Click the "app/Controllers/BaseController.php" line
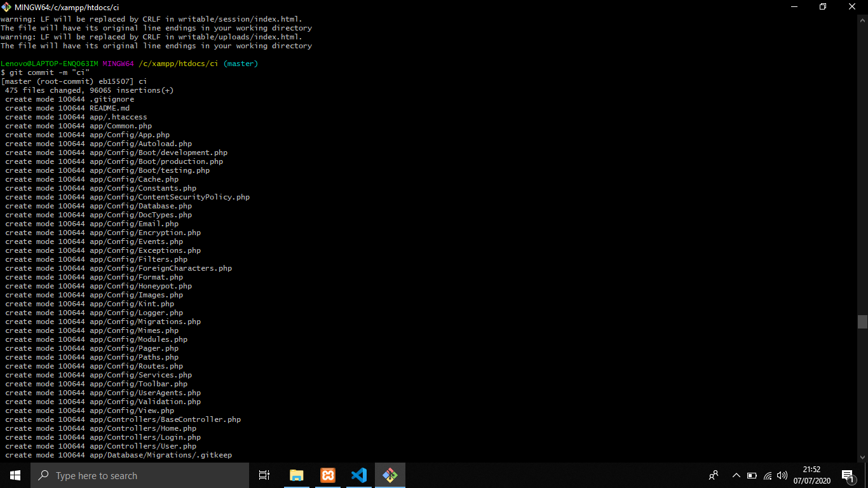 123,419
